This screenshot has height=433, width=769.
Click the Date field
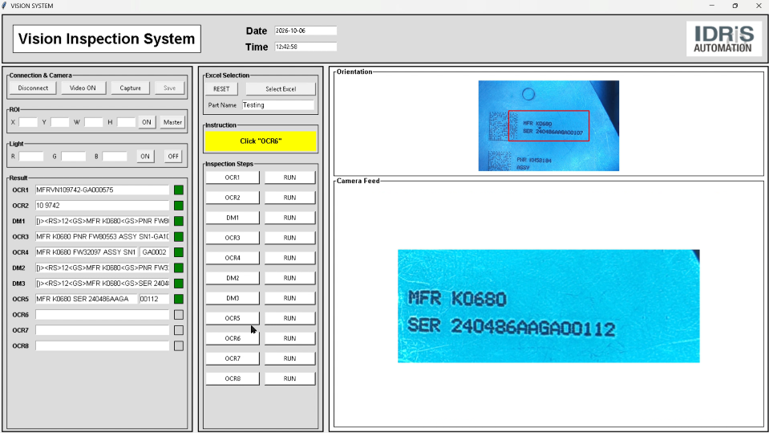(x=306, y=30)
